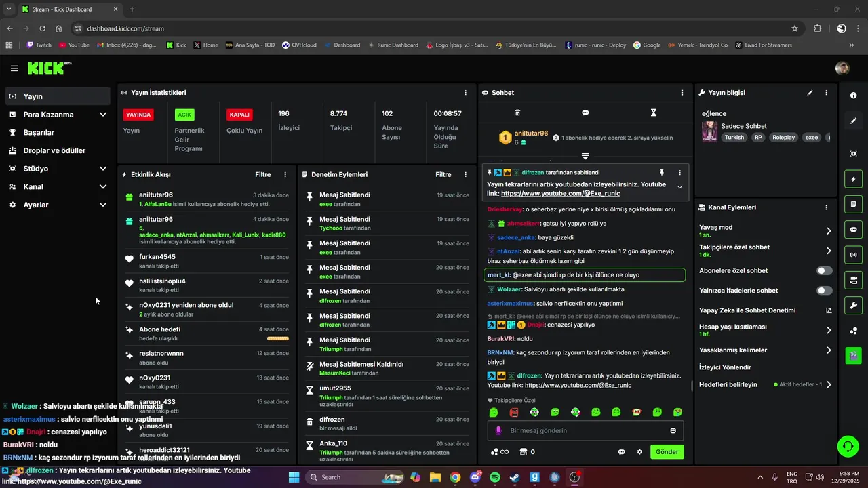Click chat bubble icon next to settings gear
This screenshot has height=488, width=868.
[x=621, y=451]
